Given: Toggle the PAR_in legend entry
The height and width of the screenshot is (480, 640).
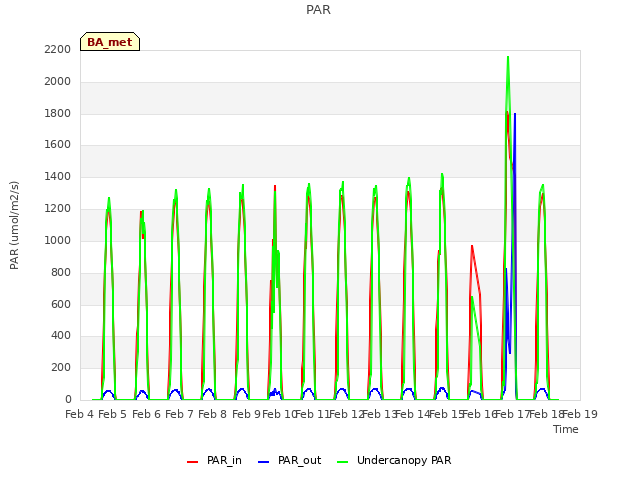Looking at the screenshot, I should click(215, 460).
